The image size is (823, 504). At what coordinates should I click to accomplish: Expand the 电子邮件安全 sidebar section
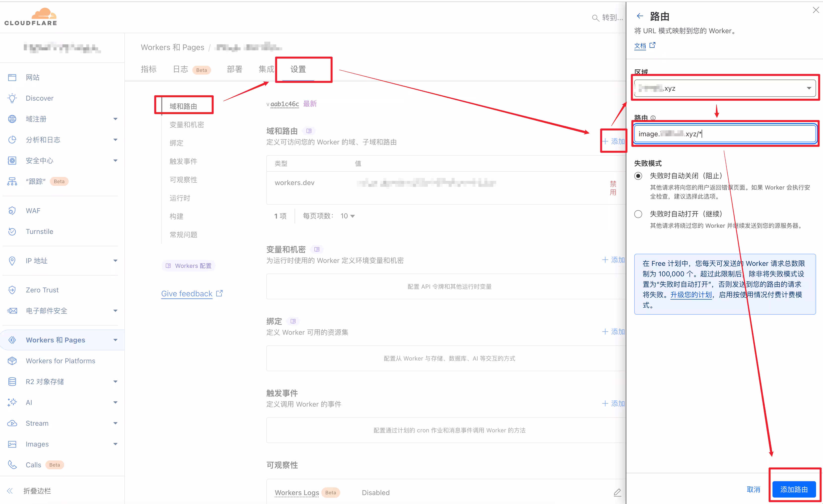click(115, 311)
